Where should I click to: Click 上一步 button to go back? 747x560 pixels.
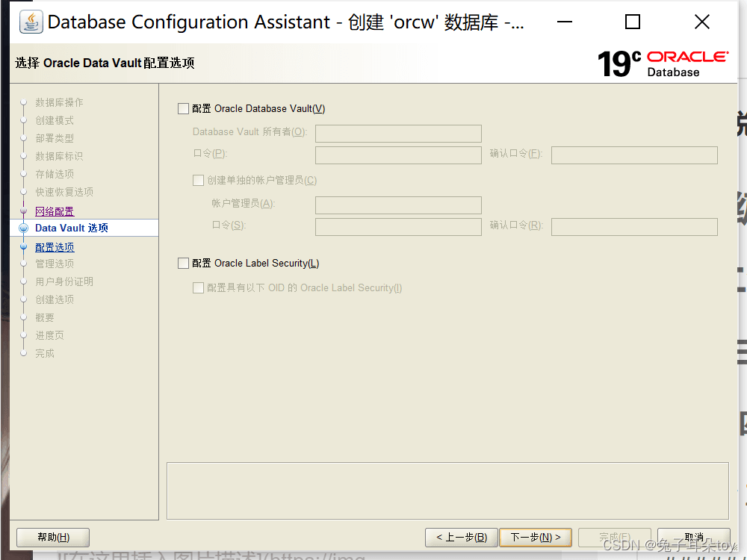tap(461, 538)
